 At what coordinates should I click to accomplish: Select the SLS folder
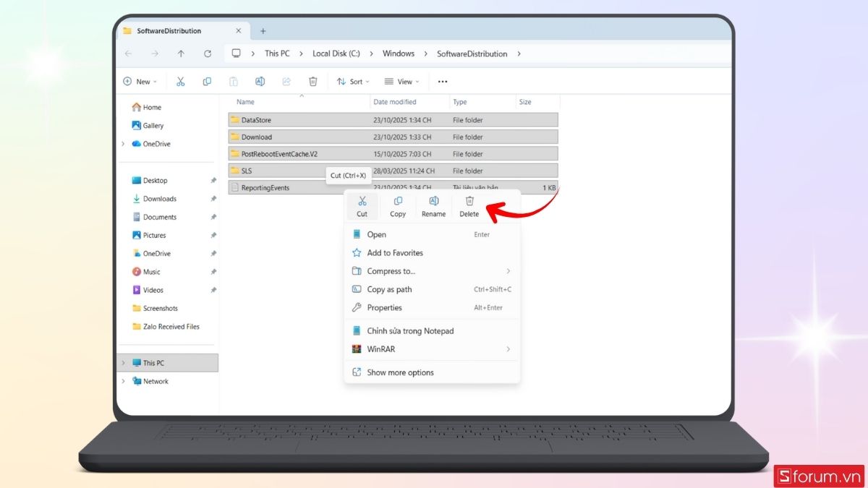(x=393, y=171)
